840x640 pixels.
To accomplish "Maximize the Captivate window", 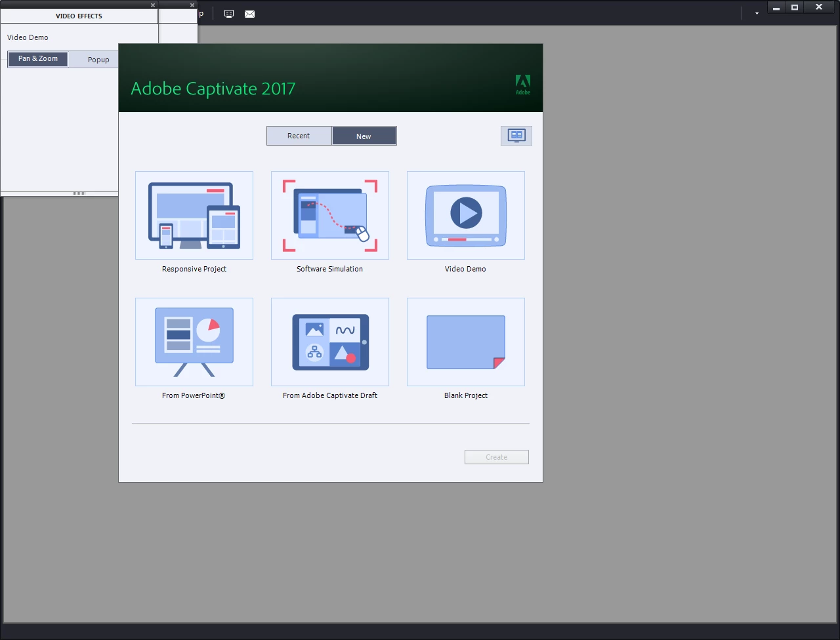I will (795, 8).
